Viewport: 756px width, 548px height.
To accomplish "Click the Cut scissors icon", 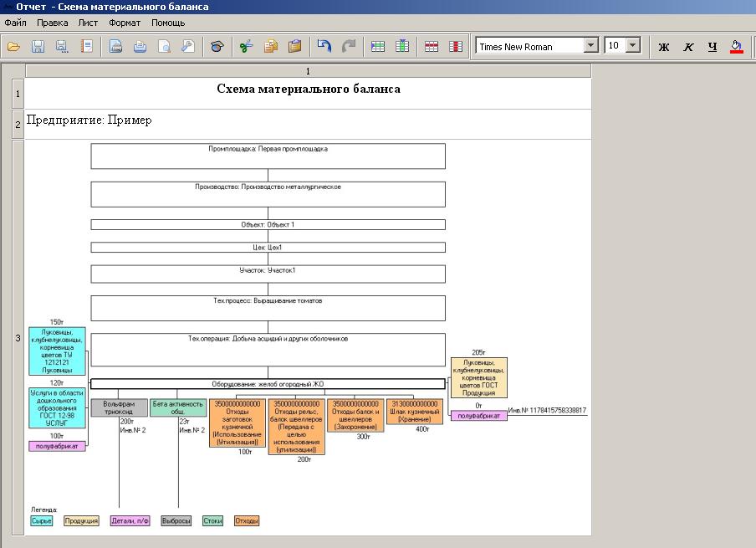I will pos(246,47).
